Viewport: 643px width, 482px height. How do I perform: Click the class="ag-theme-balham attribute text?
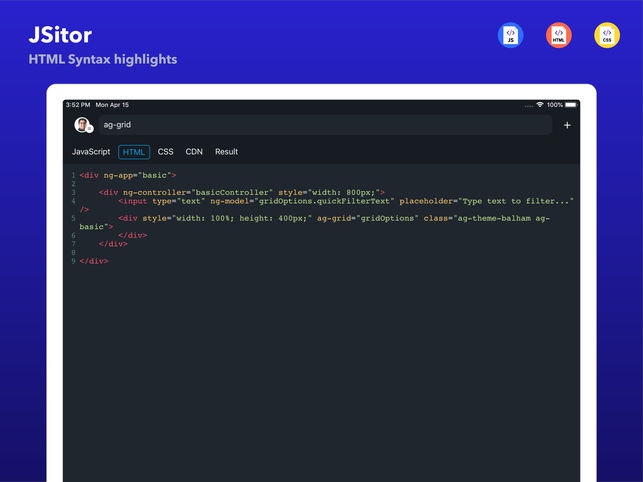click(477, 218)
